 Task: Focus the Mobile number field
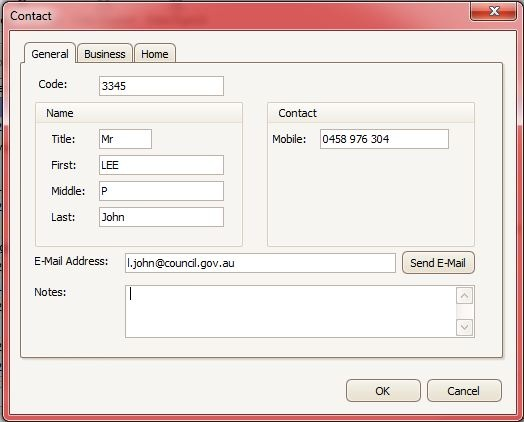click(384, 139)
